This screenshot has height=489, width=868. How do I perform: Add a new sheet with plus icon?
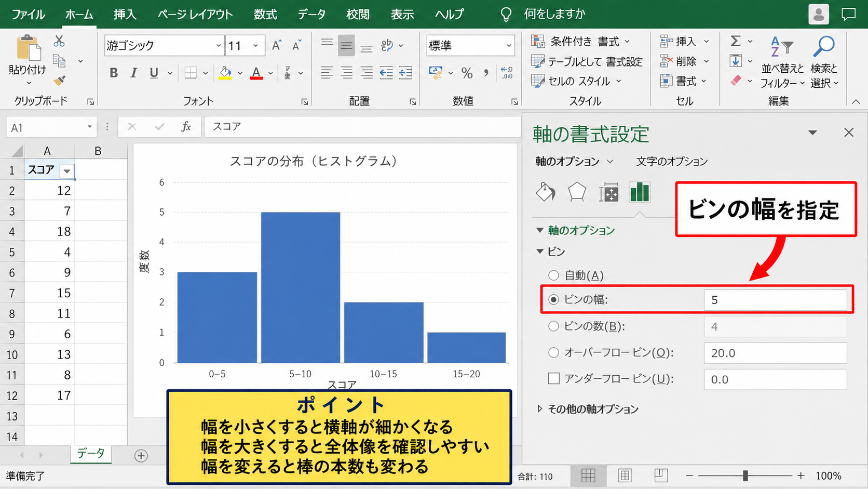pos(141,456)
